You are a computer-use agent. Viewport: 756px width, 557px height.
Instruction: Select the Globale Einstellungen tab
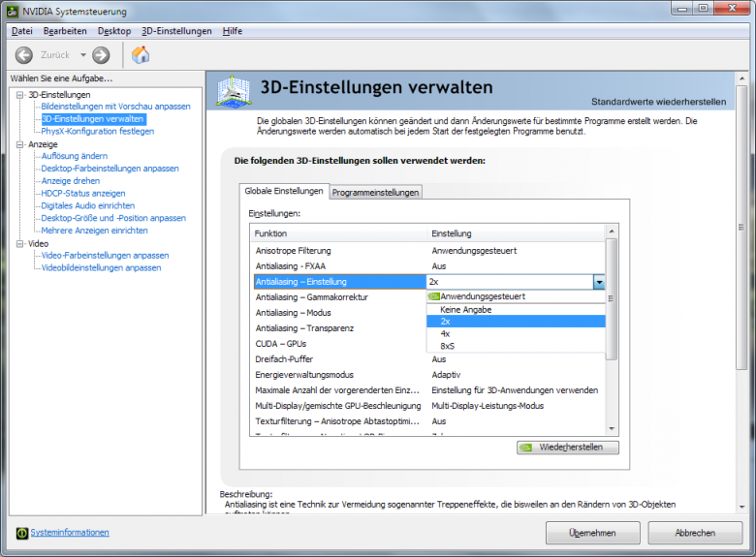pos(284,191)
